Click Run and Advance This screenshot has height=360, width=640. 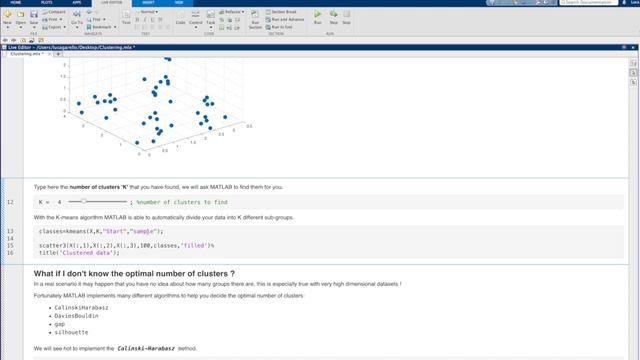coord(285,19)
